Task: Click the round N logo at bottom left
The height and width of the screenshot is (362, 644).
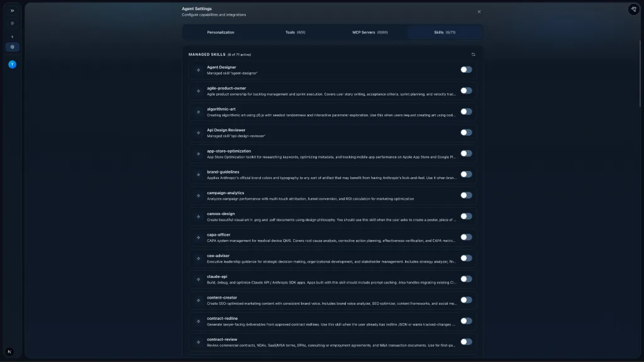Action: pos(9,352)
